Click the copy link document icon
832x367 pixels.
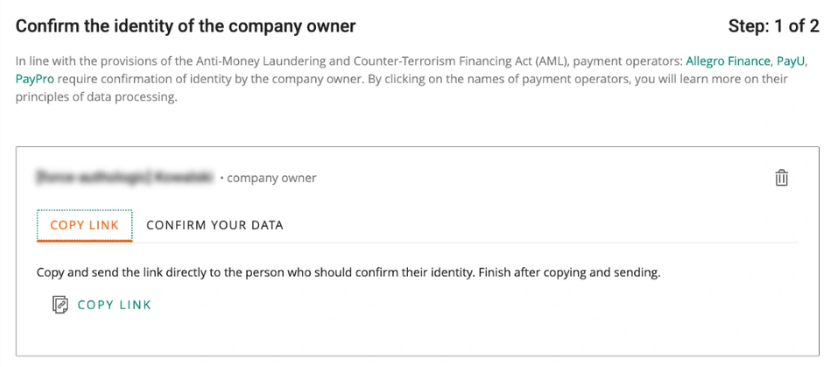click(60, 305)
